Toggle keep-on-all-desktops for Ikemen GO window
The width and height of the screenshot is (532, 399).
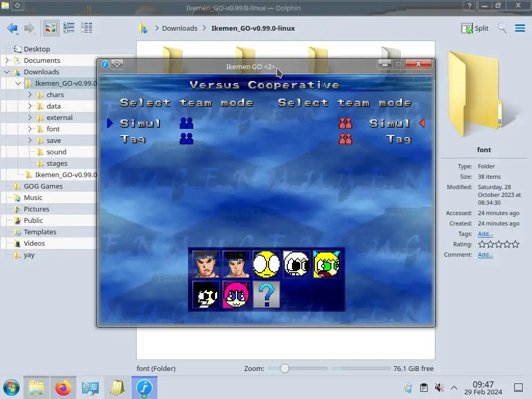coord(117,64)
